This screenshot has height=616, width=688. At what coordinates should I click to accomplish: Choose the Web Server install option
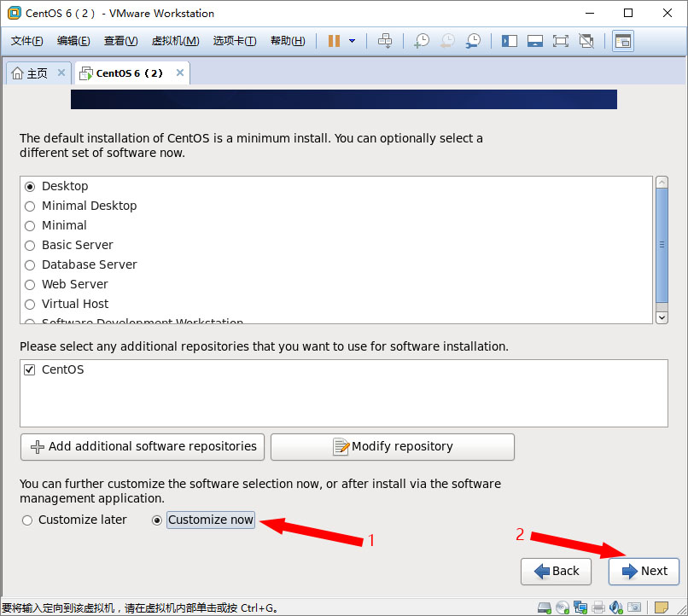point(31,284)
